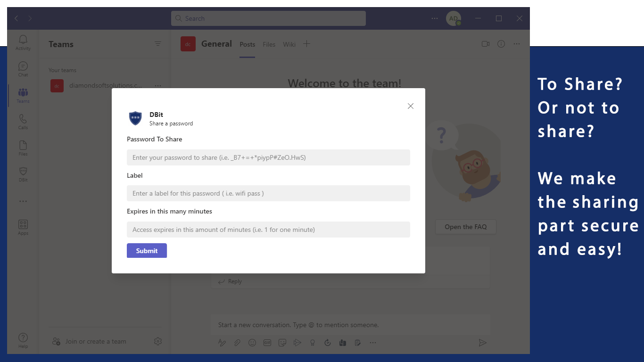This screenshot has width=644, height=362.
Task: Open channel more options ellipsis
Action: coord(517,44)
